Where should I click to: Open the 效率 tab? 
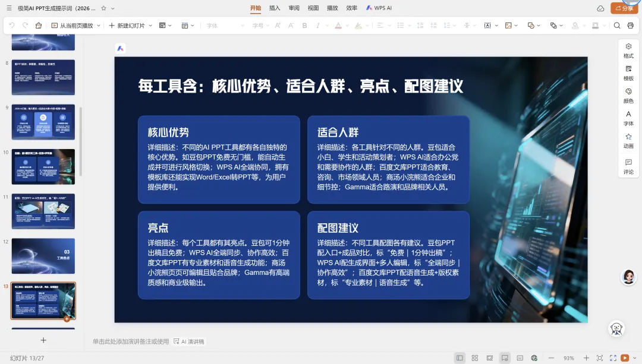click(352, 8)
